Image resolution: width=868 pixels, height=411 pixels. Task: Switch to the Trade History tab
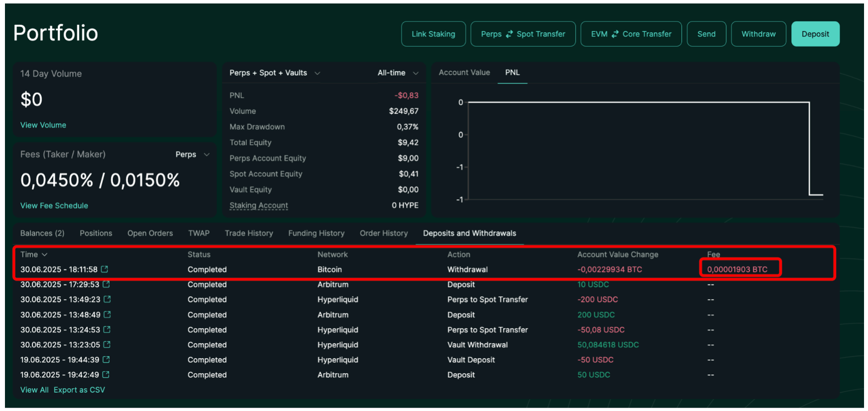click(249, 233)
